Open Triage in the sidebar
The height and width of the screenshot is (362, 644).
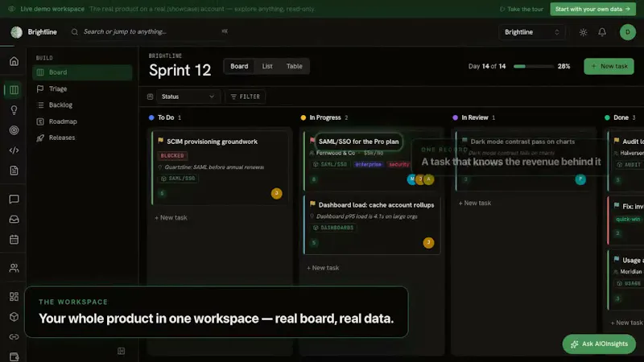[82, 88]
